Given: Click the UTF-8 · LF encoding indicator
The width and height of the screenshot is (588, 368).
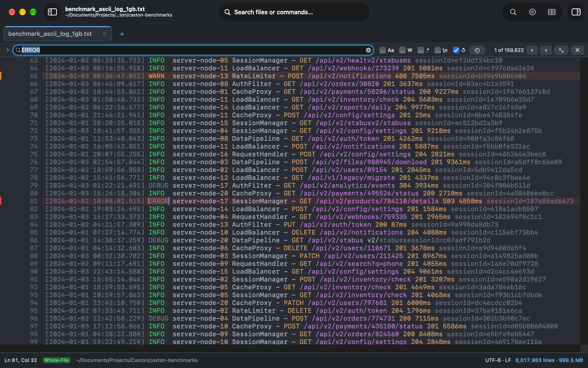Looking at the screenshot, I should pos(498,360).
